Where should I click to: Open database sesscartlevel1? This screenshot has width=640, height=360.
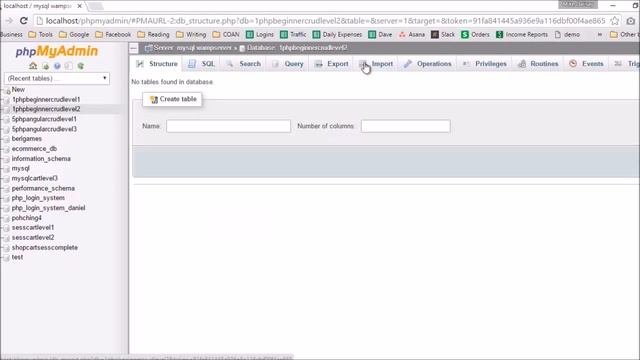[33, 227]
